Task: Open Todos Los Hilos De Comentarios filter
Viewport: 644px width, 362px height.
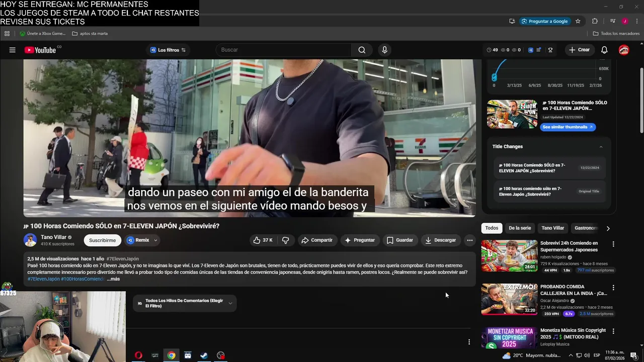Action: click(185, 303)
